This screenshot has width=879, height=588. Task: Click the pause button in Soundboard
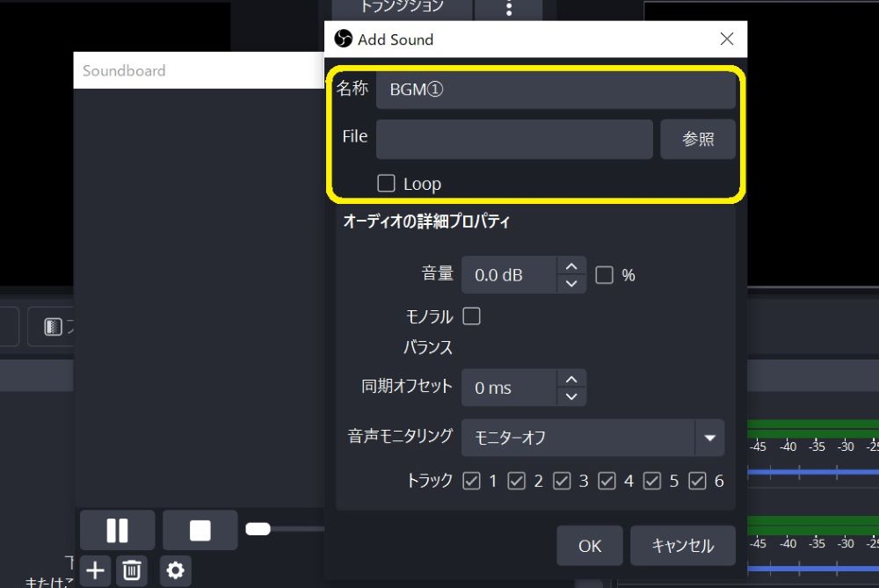(x=117, y=530)
